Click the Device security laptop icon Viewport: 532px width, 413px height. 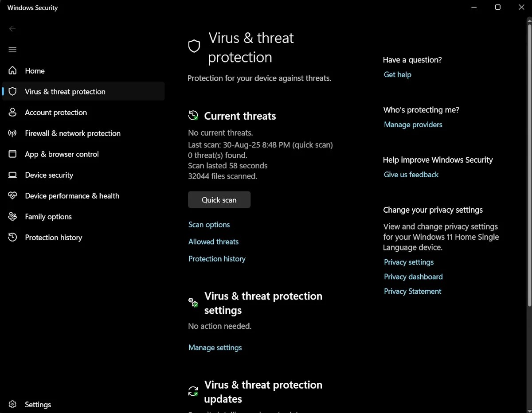[x=12, y=175]
